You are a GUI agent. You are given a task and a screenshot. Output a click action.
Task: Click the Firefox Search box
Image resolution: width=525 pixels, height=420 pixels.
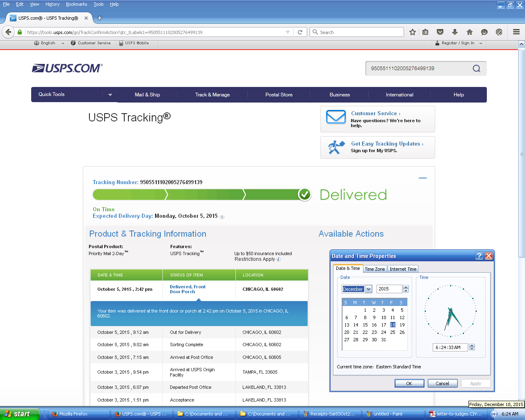click(x=357, y=32)
